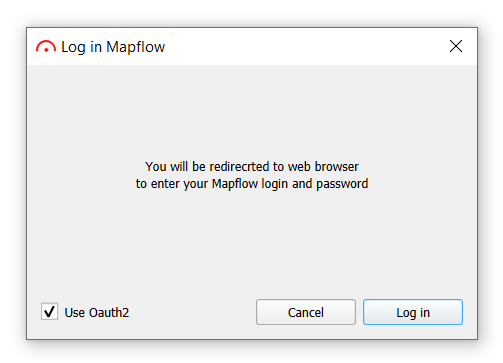The image size is (503, 363).
Task: Click the red Mapflow logo icon
Action: pos(46,47)
